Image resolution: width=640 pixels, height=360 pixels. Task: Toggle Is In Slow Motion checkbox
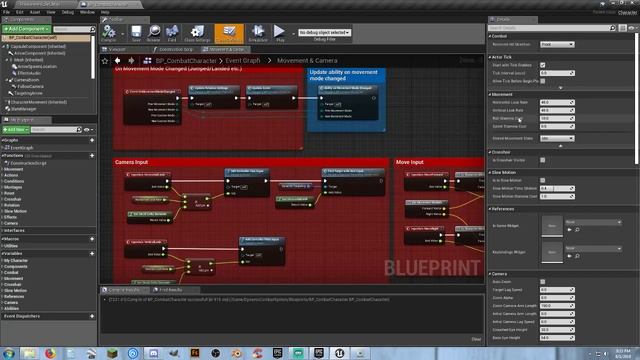pos(542,180)
